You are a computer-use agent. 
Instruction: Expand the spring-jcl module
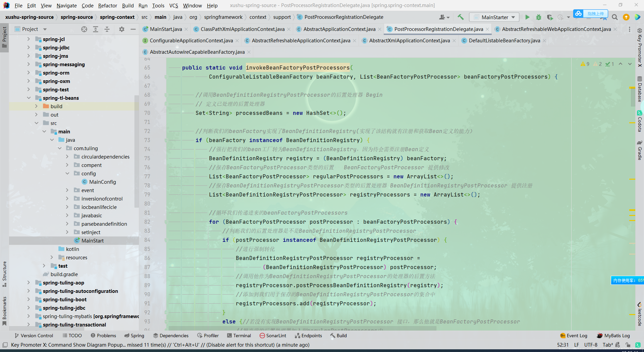point(29,39)
